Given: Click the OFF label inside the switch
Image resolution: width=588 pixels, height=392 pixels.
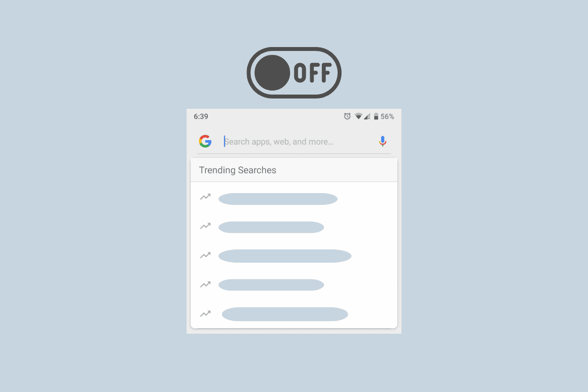Looking at the screenshot, I should point(313,73).
